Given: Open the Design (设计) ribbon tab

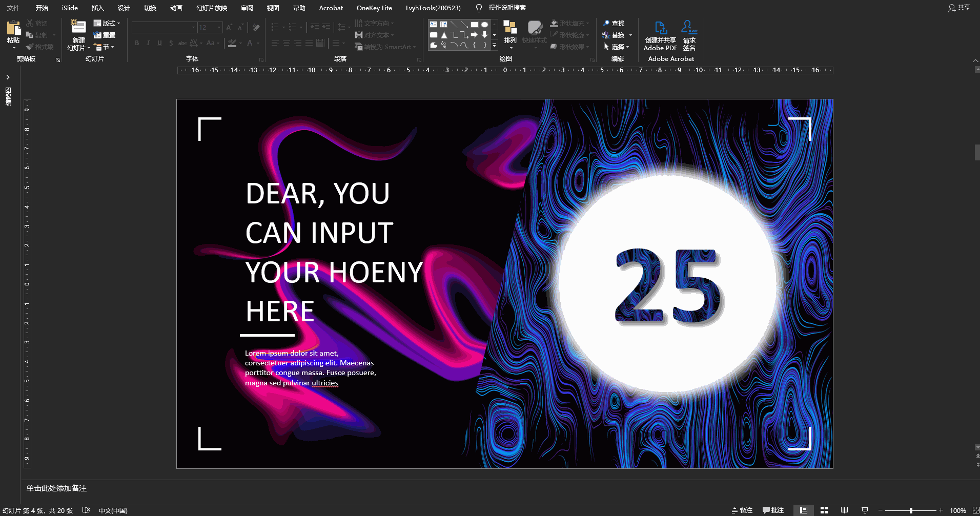Looking at the screenshot, I should point(124,8).
